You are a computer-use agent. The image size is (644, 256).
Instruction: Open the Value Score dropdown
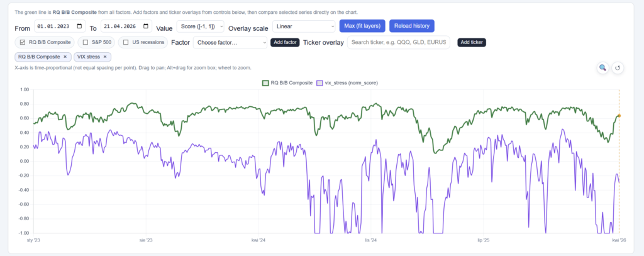200,26
